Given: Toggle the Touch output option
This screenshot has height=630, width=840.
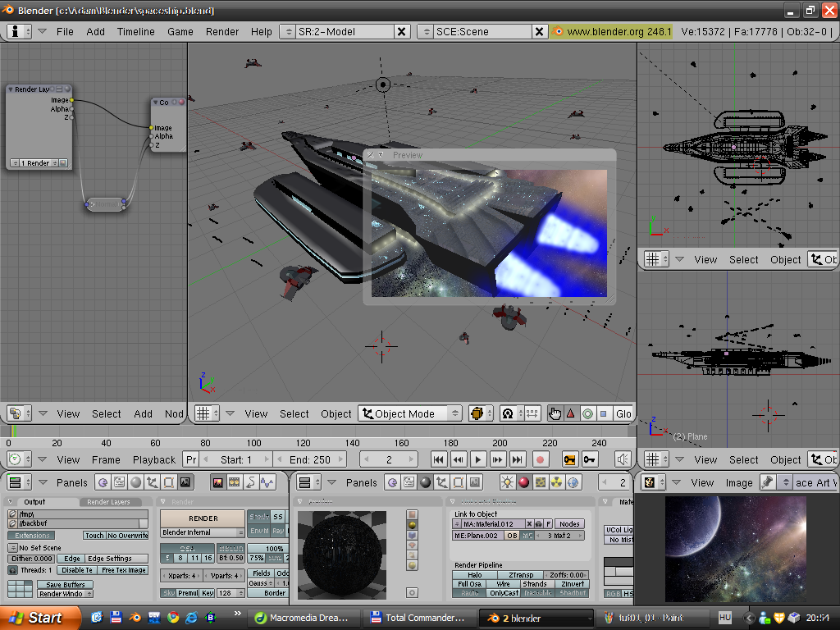Looking at the screenshot, I should click(x=95, y=535).
